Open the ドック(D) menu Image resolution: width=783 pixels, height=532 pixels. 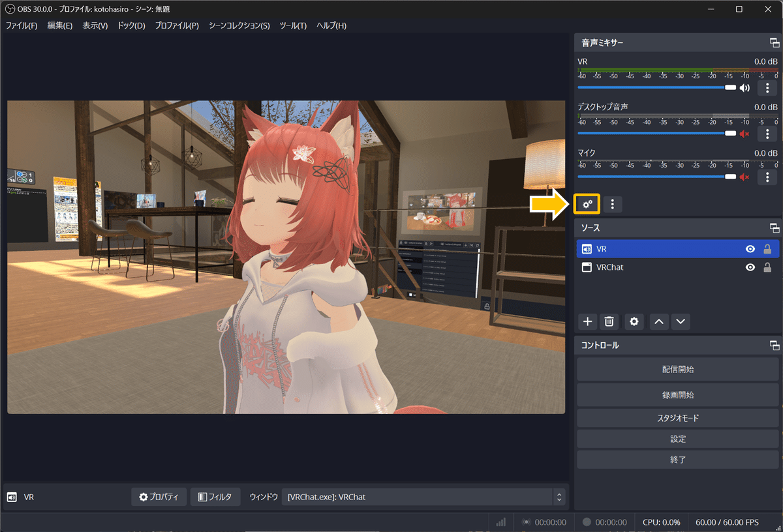[x=132, y=25]
